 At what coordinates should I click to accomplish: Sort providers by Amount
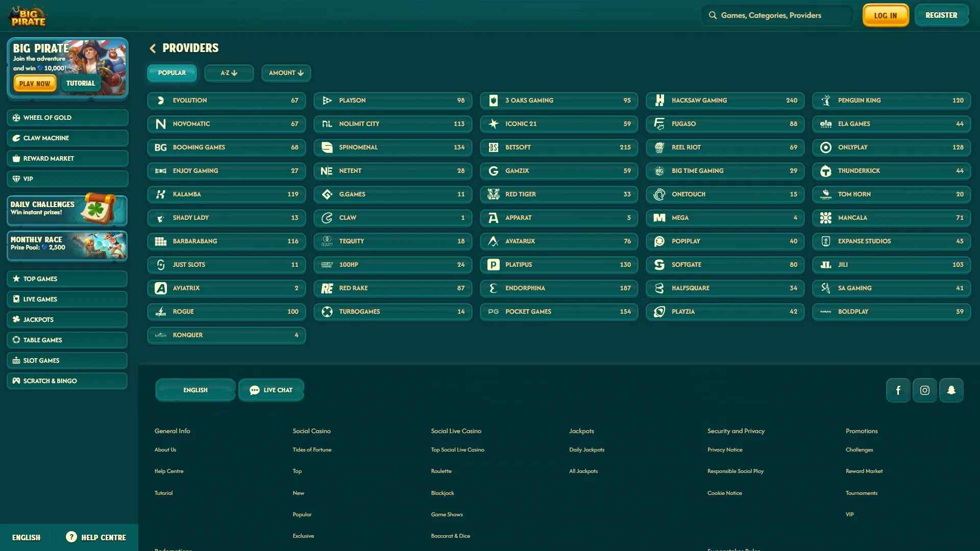click(286, 73)
